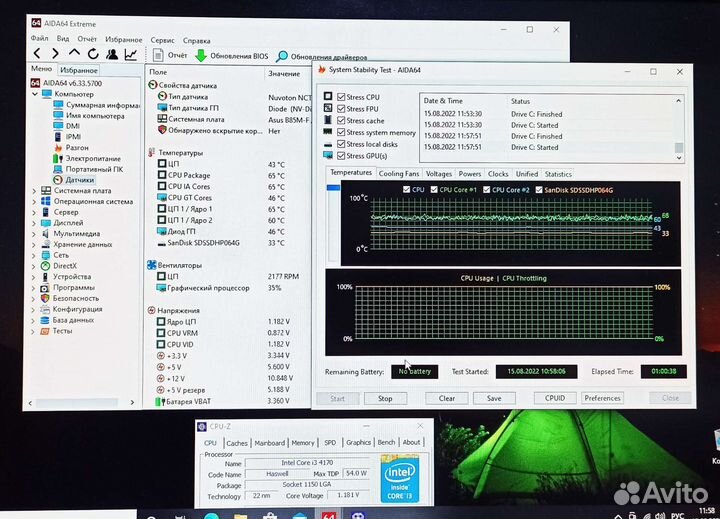This screenshot has width=720, height=519.
Task: Open the Отчёт report toolbar button
Action: pos(170,55)
